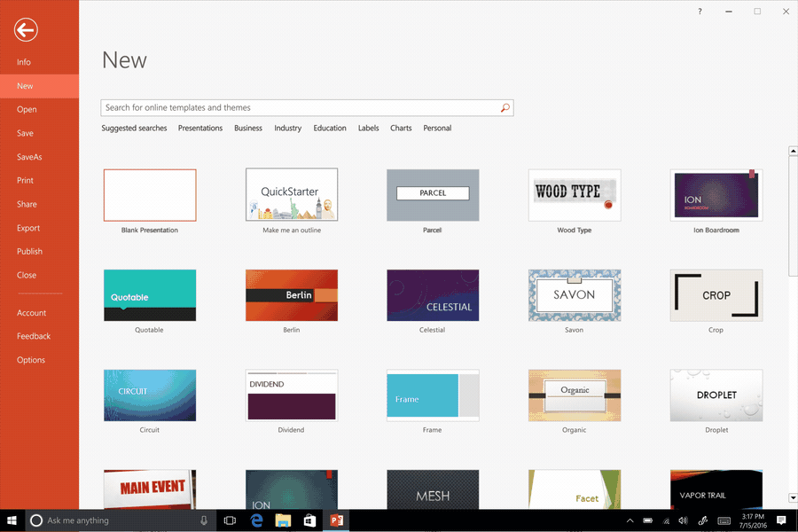
Task: Open Task View on taskbar
Action: (x=230, y=520)
